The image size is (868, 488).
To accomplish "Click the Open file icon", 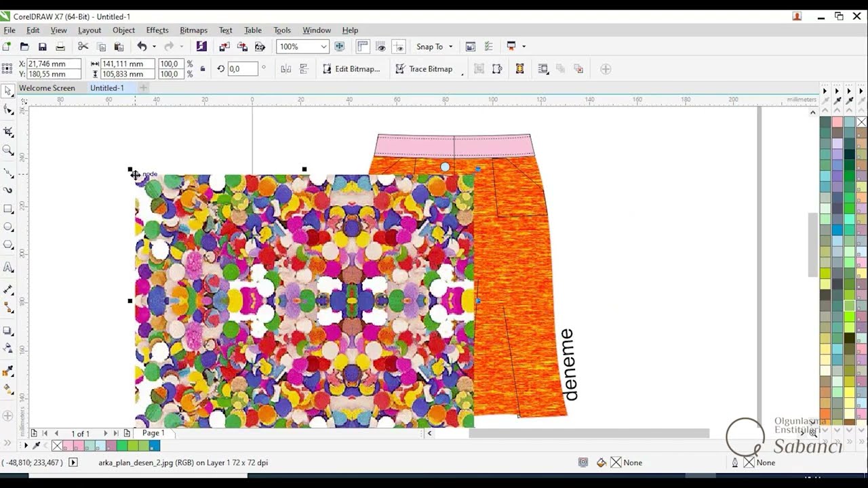I will click(x=24, y=47).
